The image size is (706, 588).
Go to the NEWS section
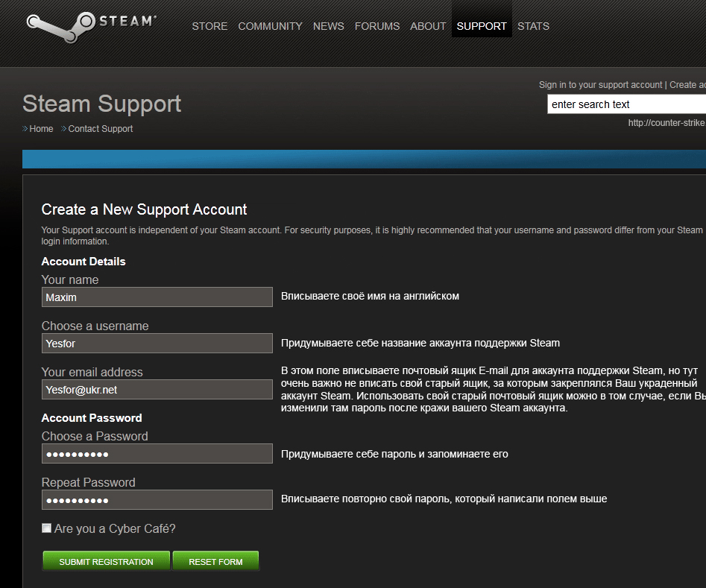pos(328,26)
